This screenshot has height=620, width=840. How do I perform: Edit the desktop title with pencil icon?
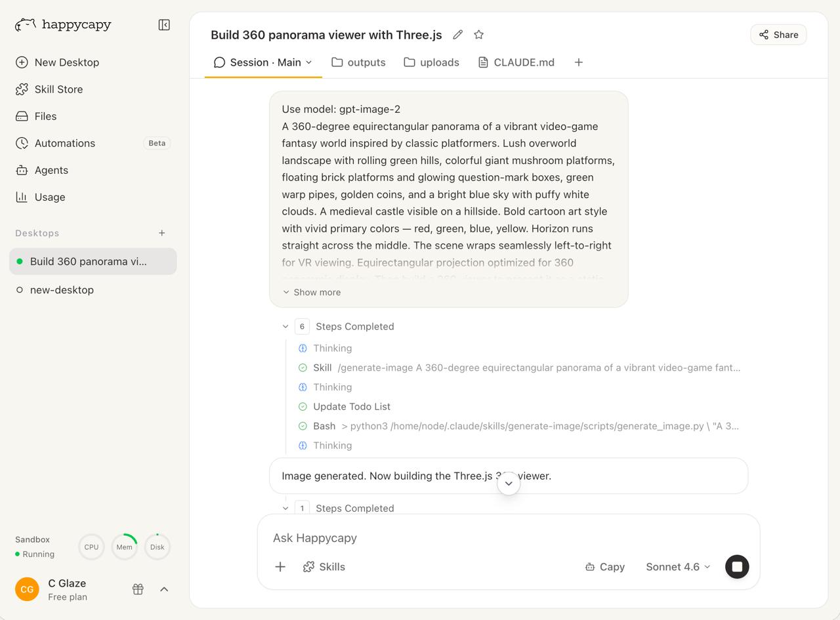[x=458, y=35]
